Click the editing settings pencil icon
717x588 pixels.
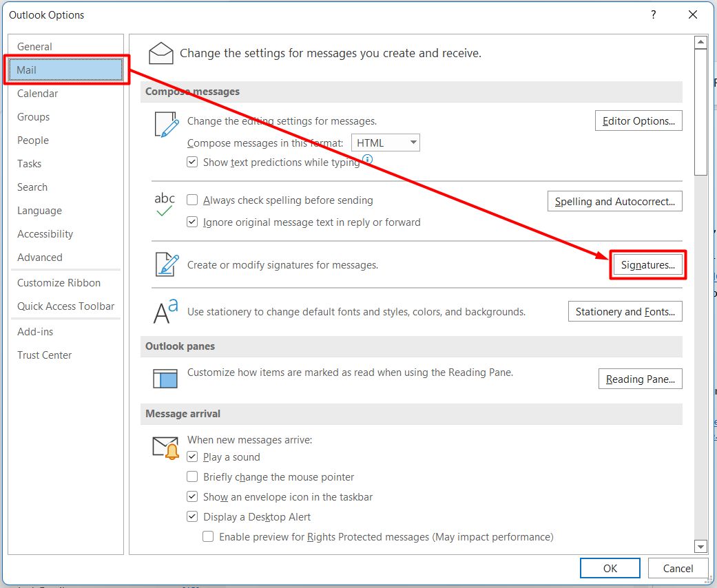point(167,125)
